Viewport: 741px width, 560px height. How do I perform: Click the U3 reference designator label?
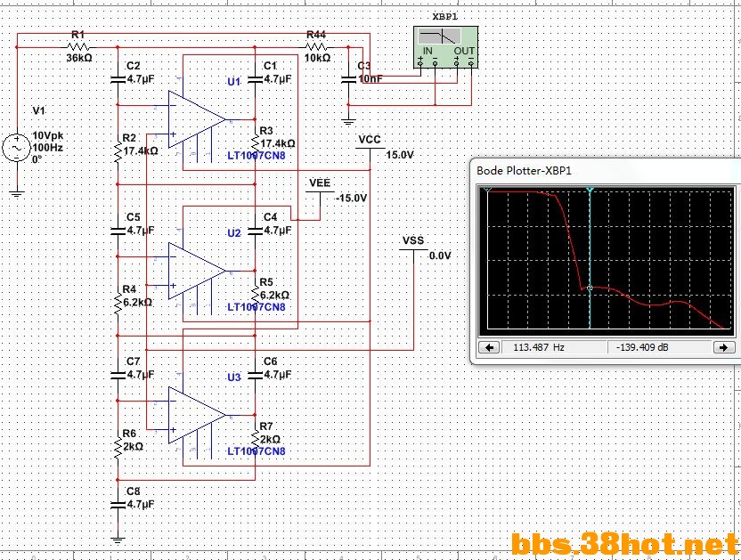point(234,377)
